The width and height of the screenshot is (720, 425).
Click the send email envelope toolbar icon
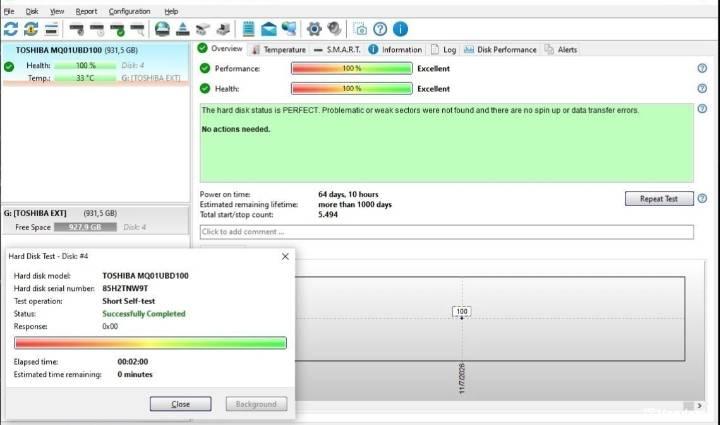click(269, 29)
